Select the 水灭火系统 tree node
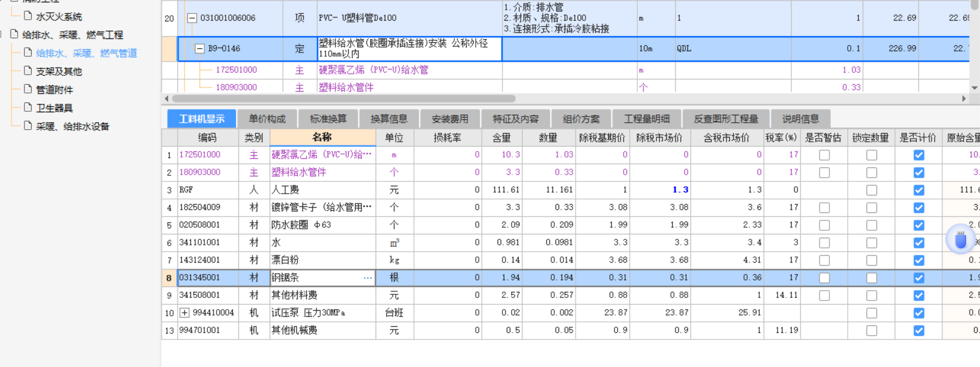This screenshot has height=367, width=980. coord(59,16)
